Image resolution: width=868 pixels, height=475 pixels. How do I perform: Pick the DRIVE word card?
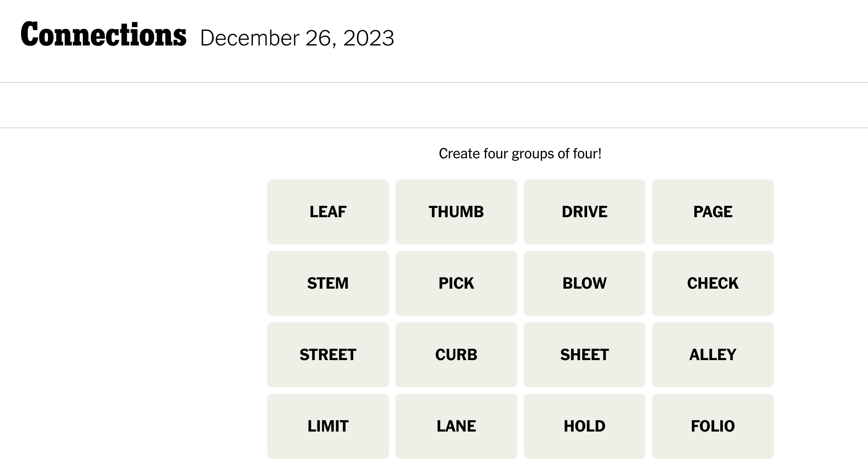pos(584,212)
